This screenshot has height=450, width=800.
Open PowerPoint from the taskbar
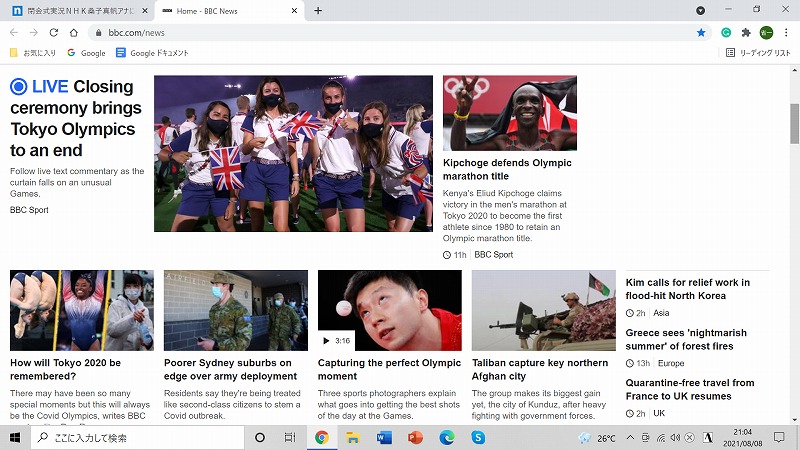pyautogui.click(x=415, y=438)
